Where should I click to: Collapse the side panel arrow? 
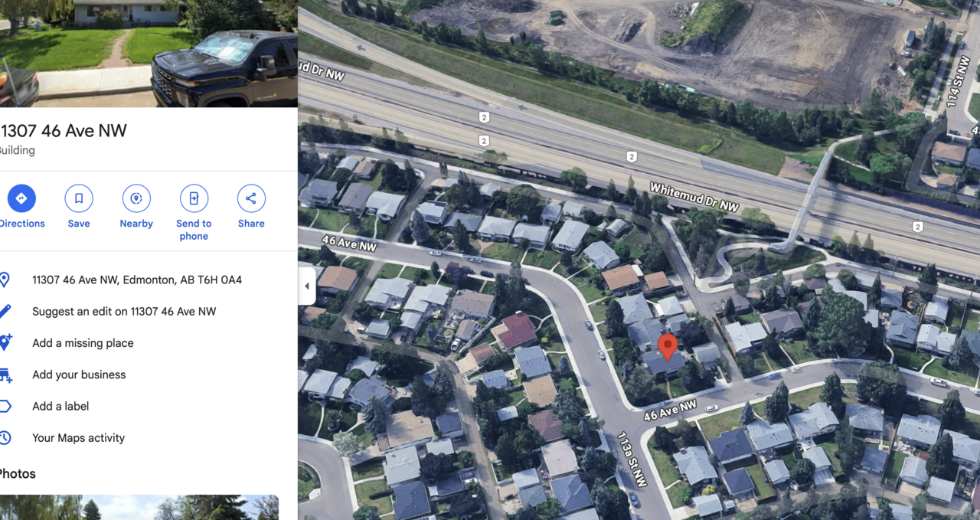tap(306, 286)
